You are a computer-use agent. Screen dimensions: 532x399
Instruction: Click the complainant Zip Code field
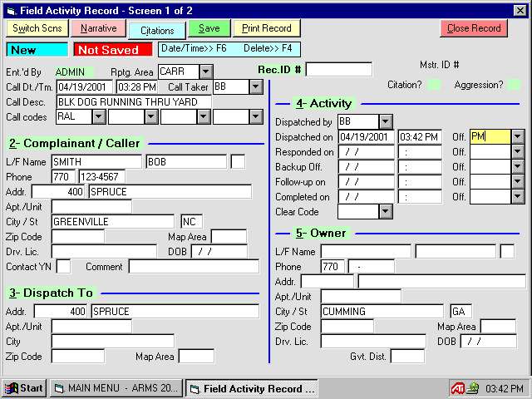[78, 236]
